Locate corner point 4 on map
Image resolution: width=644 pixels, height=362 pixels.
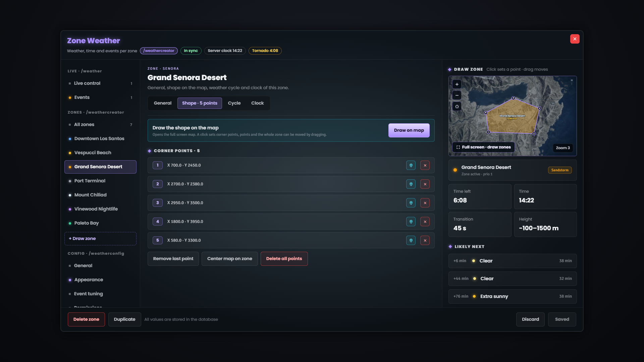coord(411,222)
